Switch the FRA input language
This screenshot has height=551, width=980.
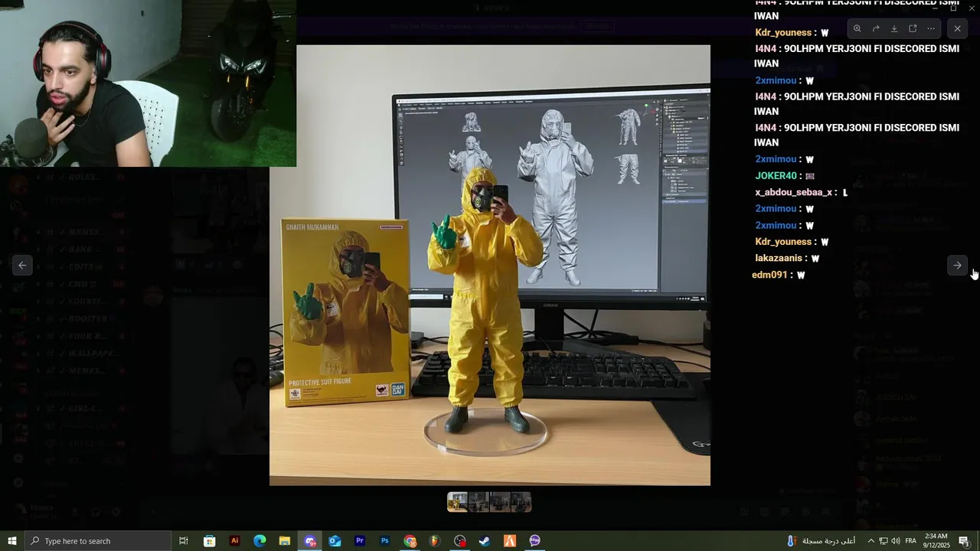[911, 541]
